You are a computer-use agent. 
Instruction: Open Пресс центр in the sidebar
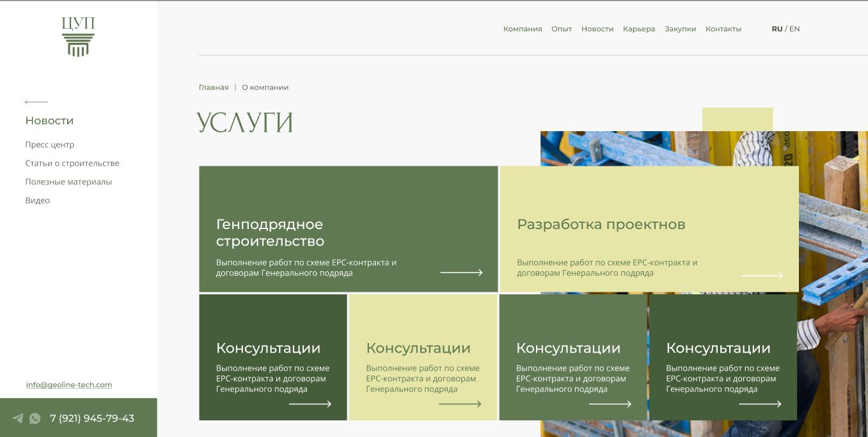tap(49, 145)
